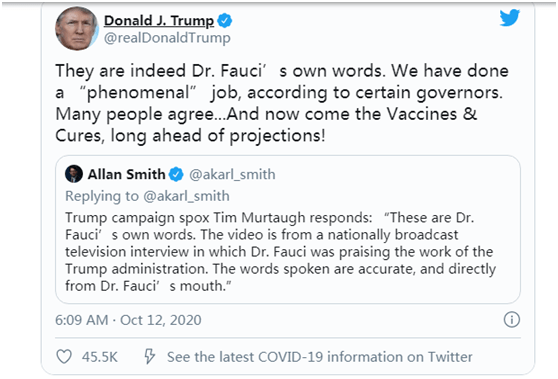Click the Replying to @akarl_smith link
This screenshot has height=379, width=558.
click(x=147, y=196)
